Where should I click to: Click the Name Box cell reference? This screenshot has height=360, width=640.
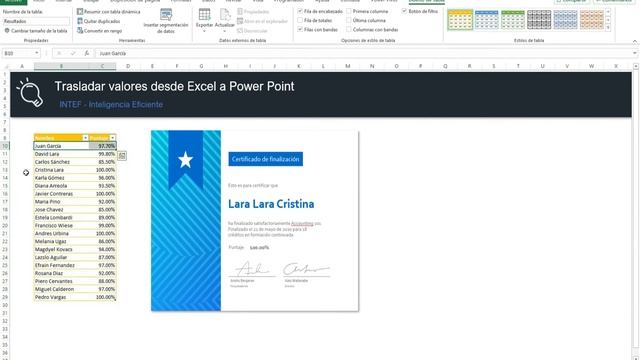(18, 53)
